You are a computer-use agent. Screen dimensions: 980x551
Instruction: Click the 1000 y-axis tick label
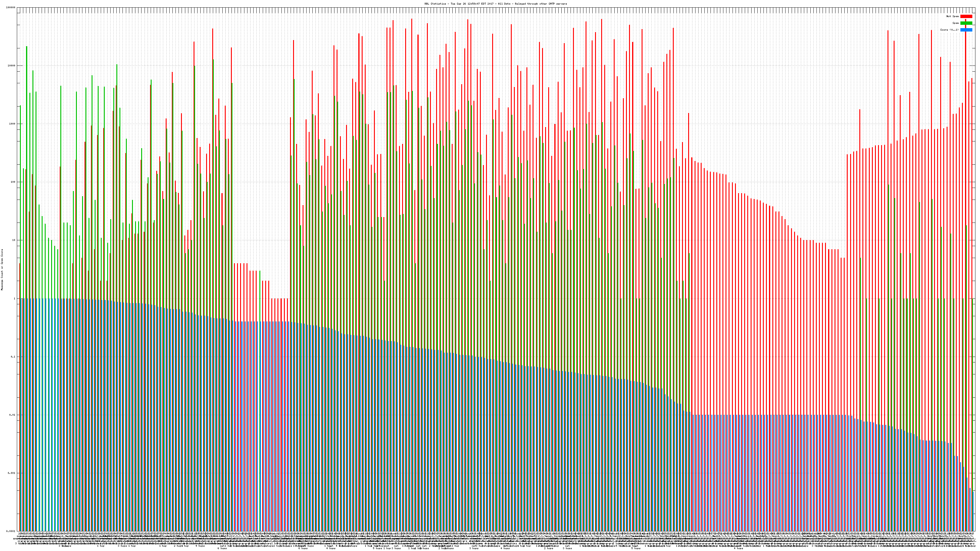click(x=13, y=124)
